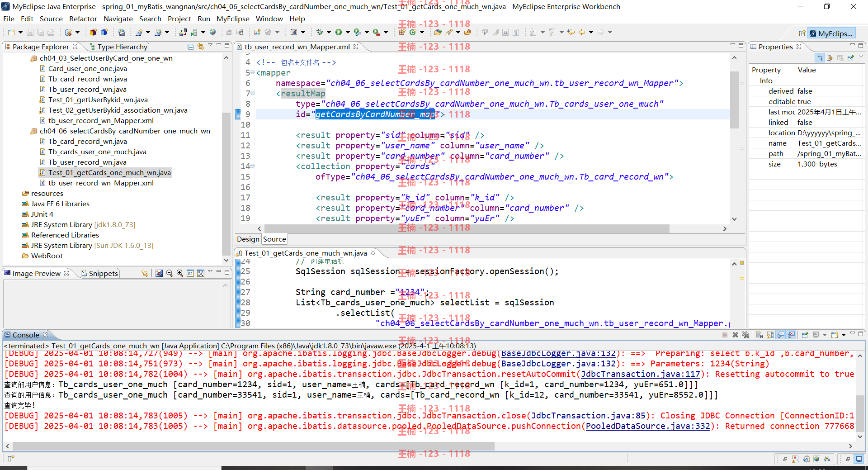Click the Run Last Tool external tools icon

tap(376, 32)
